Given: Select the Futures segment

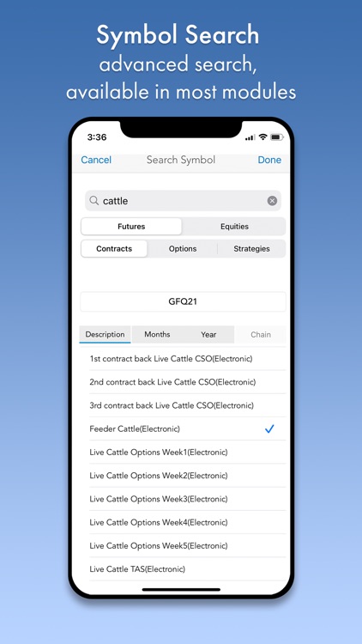Looking at the screenshot, I should (131, 227).
